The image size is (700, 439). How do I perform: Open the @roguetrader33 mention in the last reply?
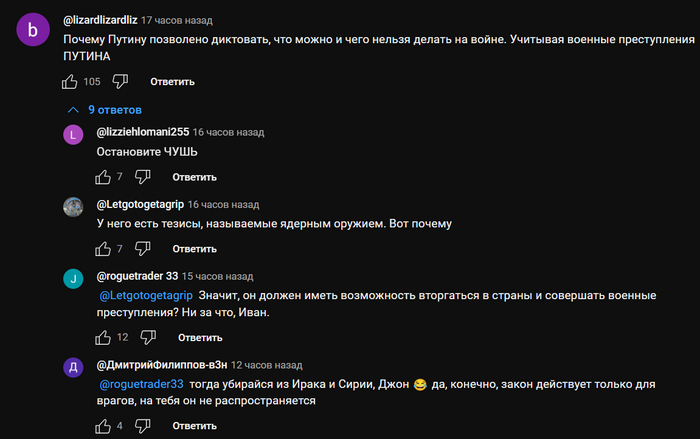click(141, 384)
